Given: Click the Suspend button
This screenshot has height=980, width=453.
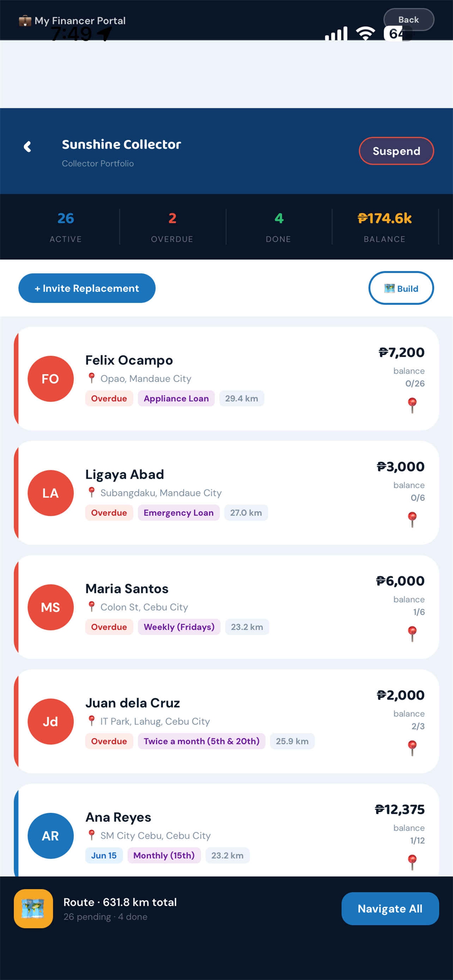Looking at the screenshot, I should click(x=396, y=151).
